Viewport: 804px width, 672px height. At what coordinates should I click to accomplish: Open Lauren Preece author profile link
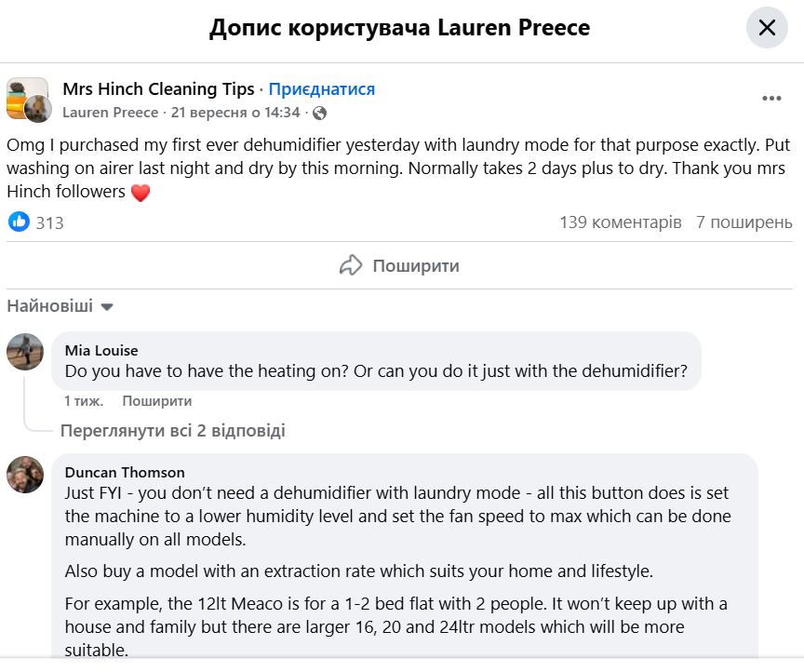112,113
